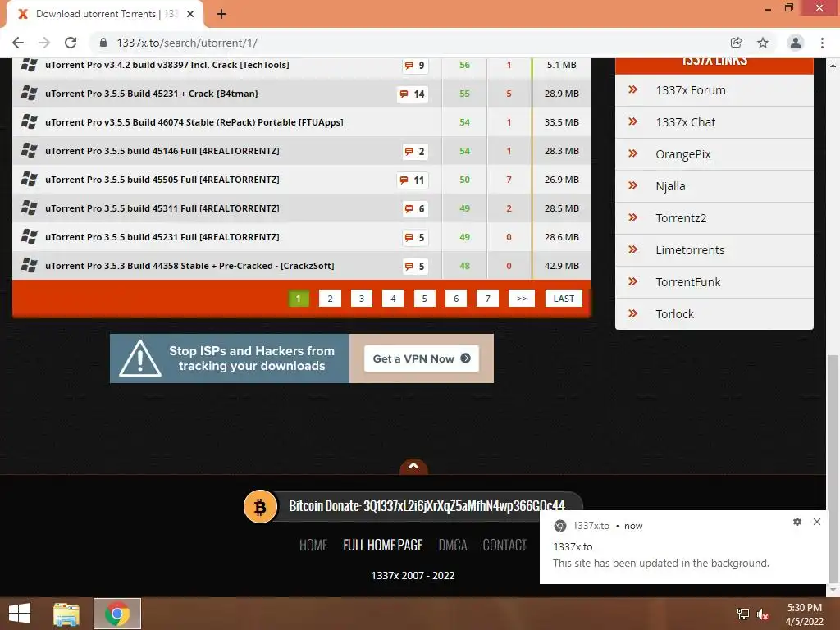Open uTorrent Pro v3.5.5 Build 46074 Portable
This screenshot has height=630, width=840.
194,122
